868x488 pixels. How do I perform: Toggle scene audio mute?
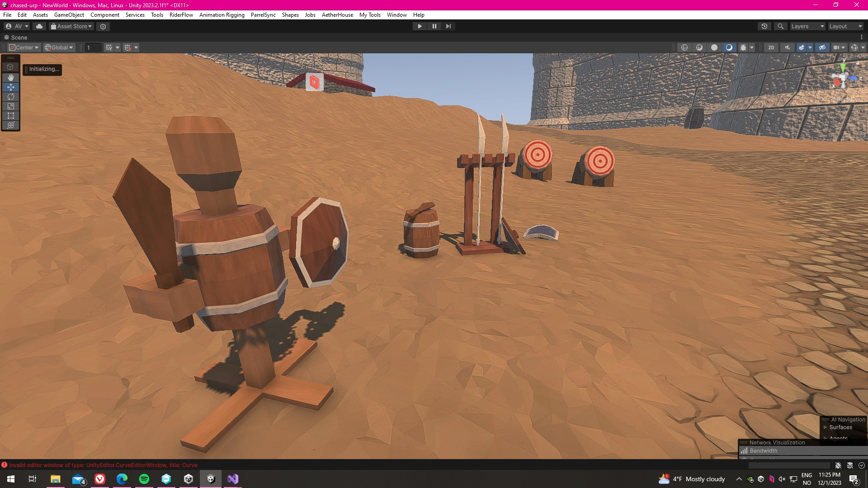point(788,47)
